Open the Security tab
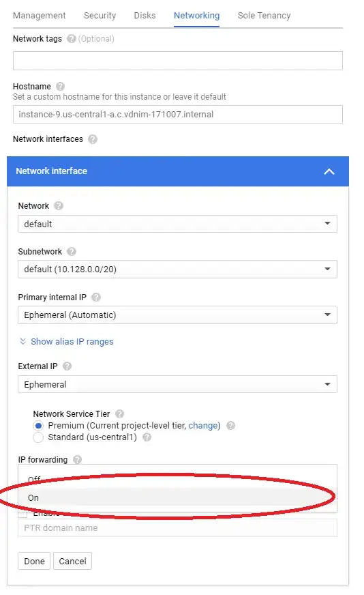The image size is (364, 595). [100, 16]
